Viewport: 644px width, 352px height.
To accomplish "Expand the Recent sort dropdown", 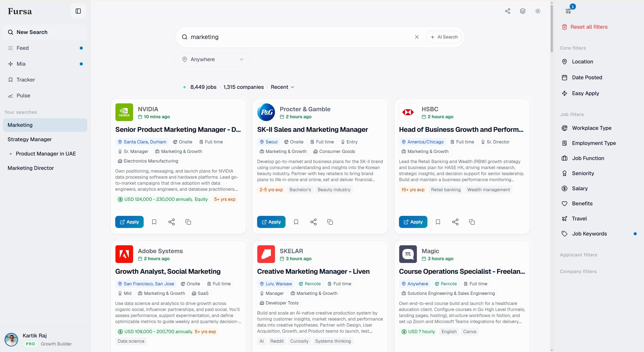I will [x=282, y=87].
